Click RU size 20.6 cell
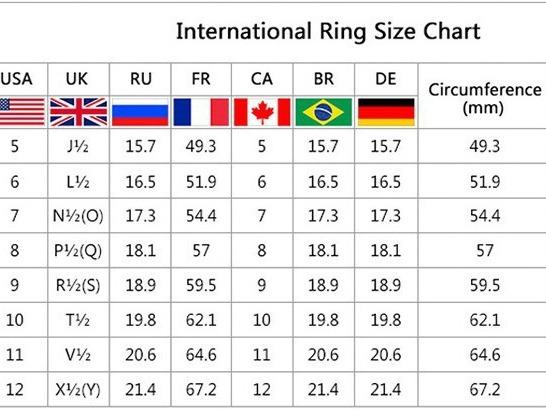The image size is (546, 410). pos(140,355)
